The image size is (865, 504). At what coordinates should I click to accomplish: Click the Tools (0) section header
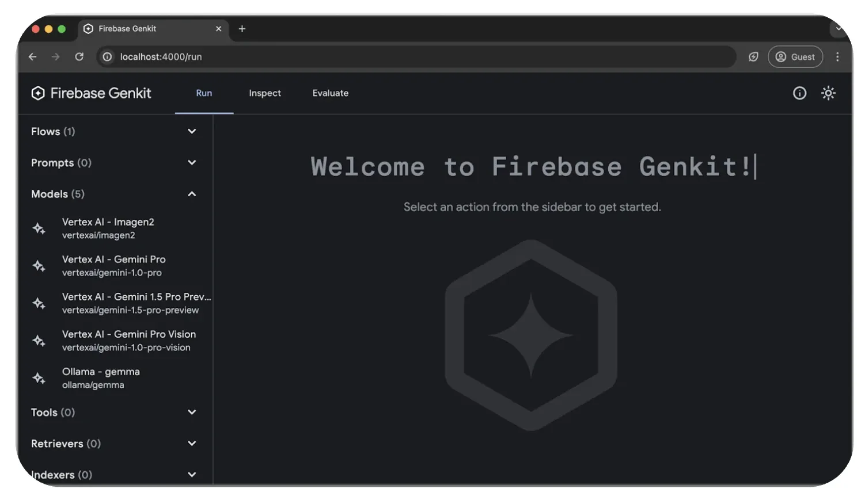pyautogui.click(x=116, y=413)
